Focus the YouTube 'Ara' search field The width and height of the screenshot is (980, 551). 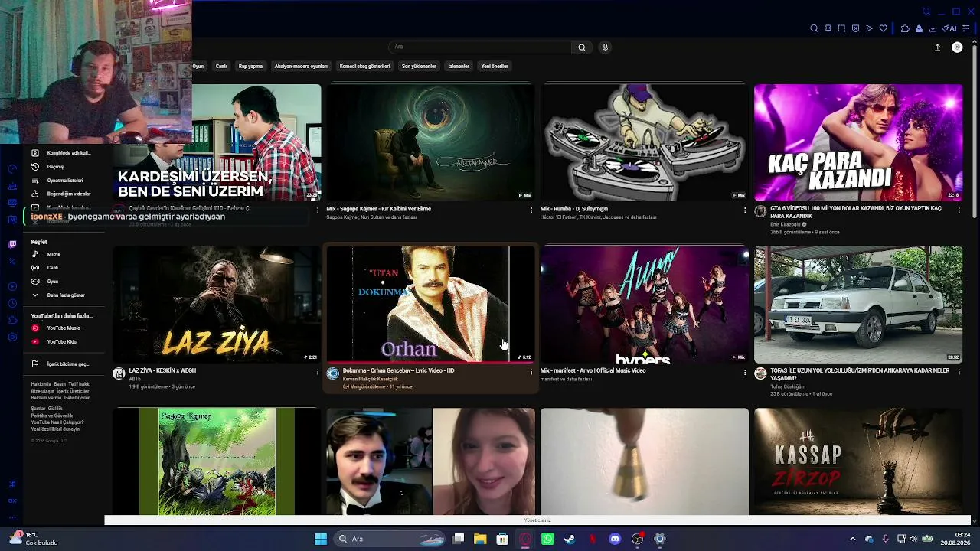pos(480,47)
